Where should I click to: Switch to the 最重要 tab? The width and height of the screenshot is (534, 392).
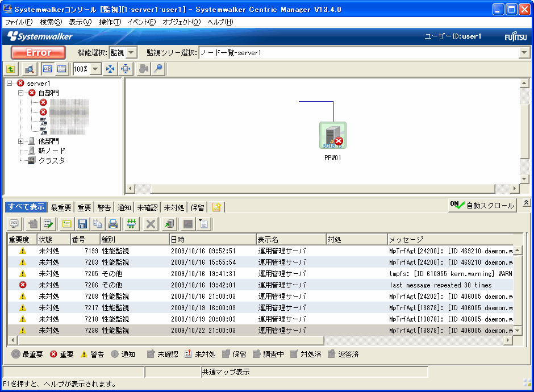click(61, 207)
